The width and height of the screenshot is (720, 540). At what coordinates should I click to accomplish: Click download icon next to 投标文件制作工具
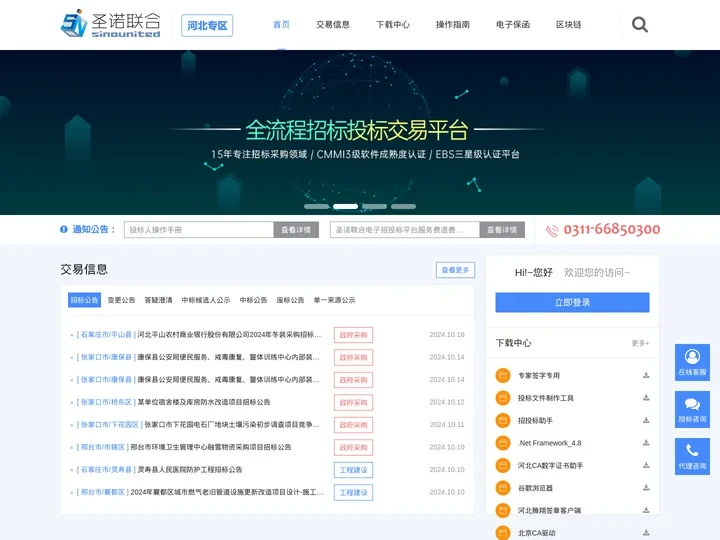click(x=646, y=398)
